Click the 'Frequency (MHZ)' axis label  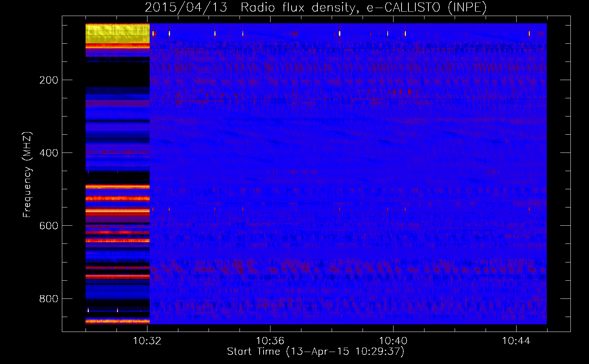(x=27, y=175)
